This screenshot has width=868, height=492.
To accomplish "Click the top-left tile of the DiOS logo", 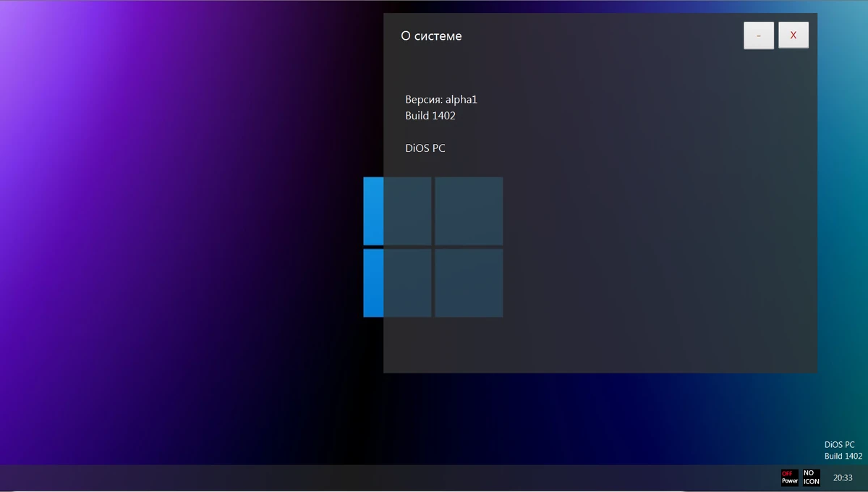I will [407, 210].
